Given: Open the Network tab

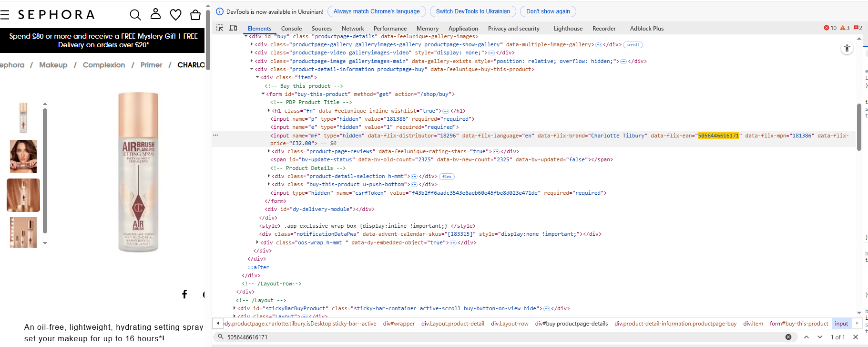Looking at the screenshot, I should (353, 29).
